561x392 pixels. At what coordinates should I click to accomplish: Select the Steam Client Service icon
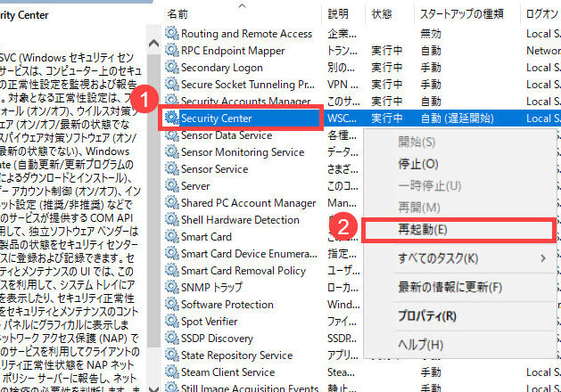(171, 372)
